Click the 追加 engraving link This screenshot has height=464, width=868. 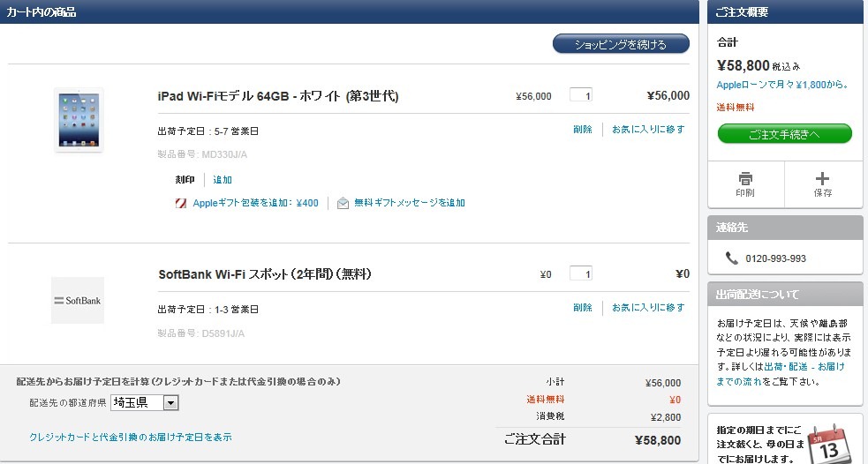(222, 180)
